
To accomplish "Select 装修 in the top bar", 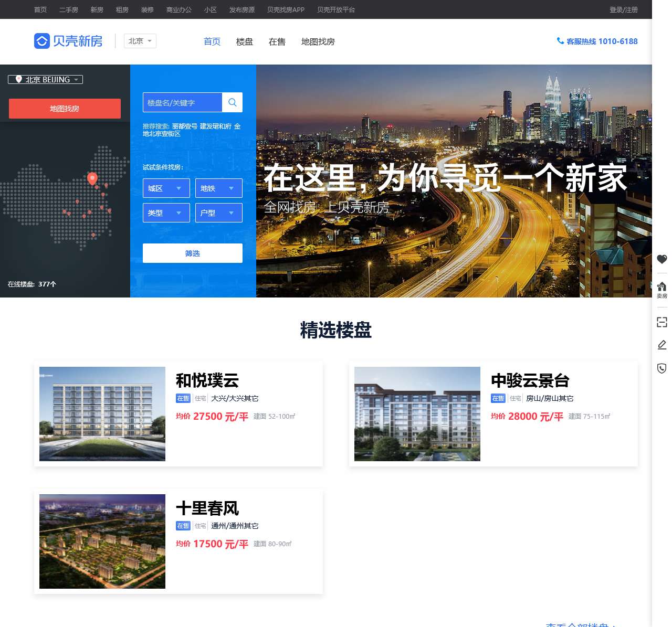I will pyautogui.click(x=148, y=9).
